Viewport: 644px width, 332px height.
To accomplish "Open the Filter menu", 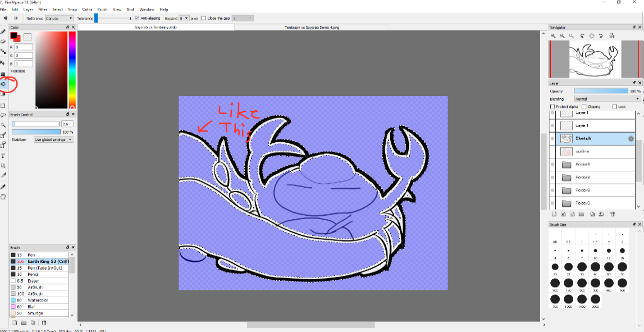I will pos(42,9).
